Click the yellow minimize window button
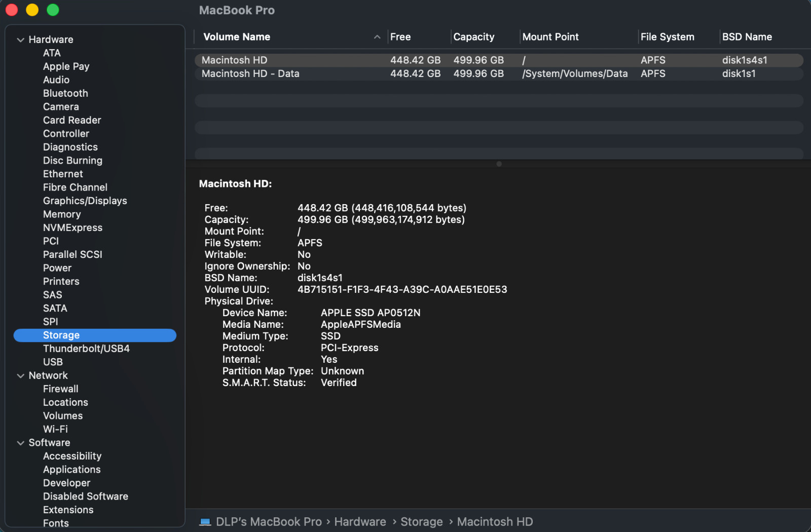This screenshot has width=811, height=532. point(32,10)
